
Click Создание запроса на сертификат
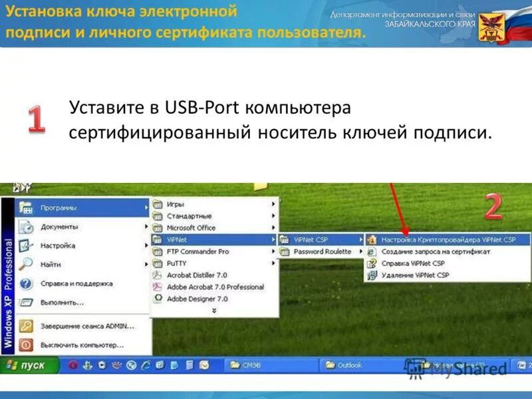tap(448, 252)
